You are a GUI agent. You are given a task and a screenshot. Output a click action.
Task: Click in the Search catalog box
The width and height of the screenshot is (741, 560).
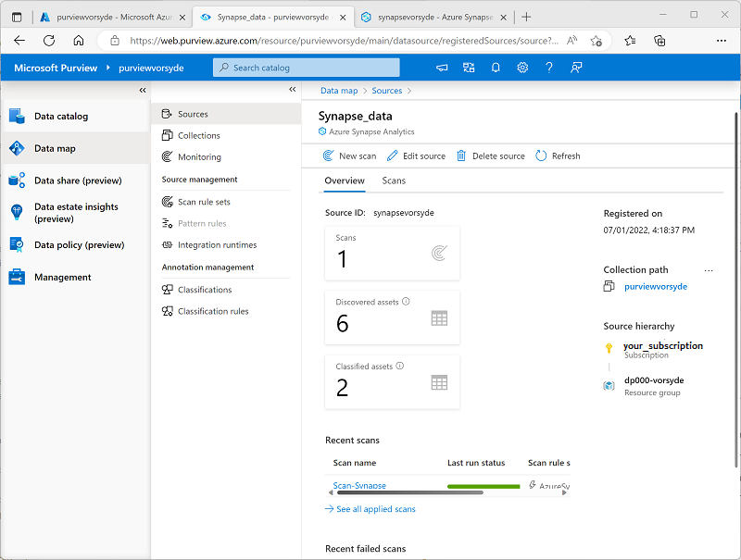[x=307, y=68]
